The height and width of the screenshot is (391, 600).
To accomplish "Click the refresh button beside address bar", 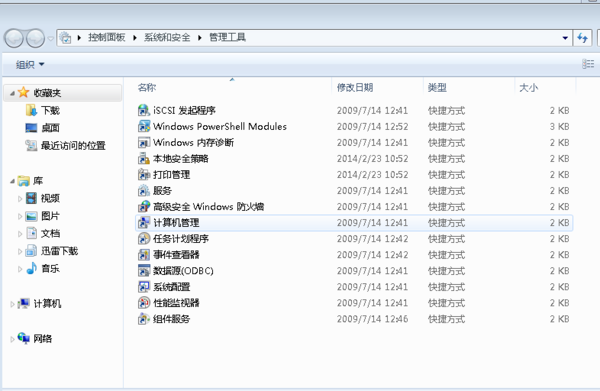I will click(582, 38).
